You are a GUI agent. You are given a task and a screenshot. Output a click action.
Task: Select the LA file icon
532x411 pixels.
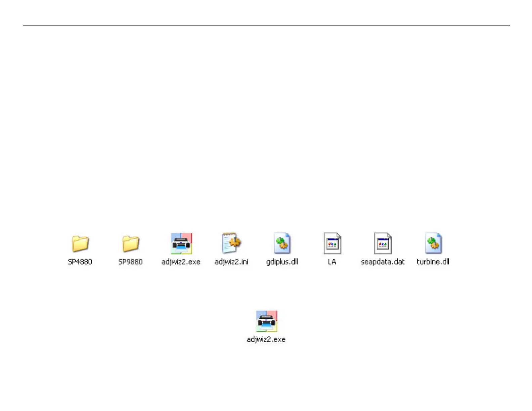[332, 243]
